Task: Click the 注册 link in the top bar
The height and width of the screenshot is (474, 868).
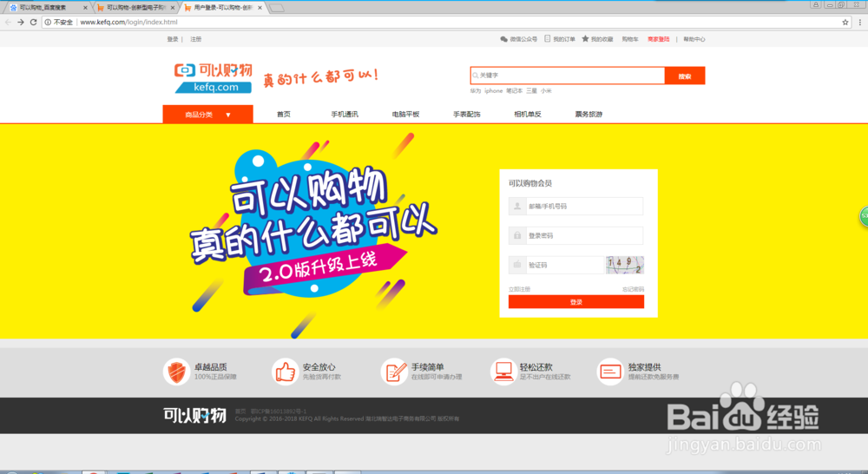Action: [x=196, y=39]
